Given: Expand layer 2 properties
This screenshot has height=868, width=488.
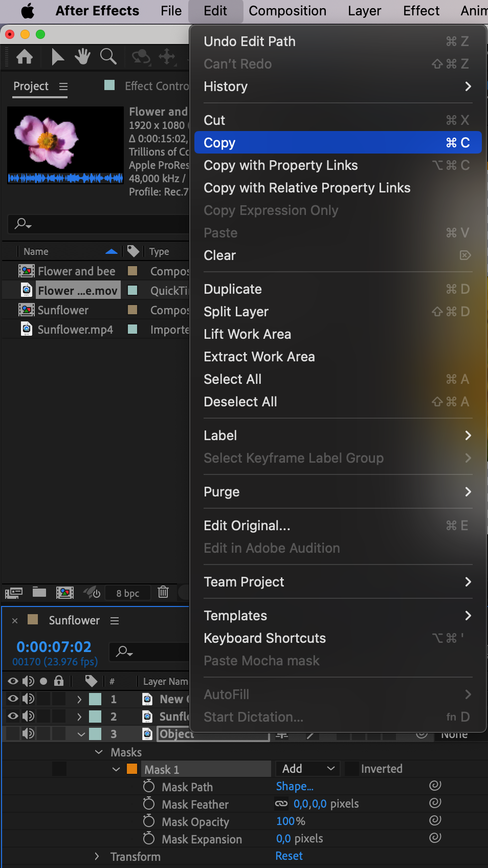Looking at the screenshot, I should tap(79, 717).
